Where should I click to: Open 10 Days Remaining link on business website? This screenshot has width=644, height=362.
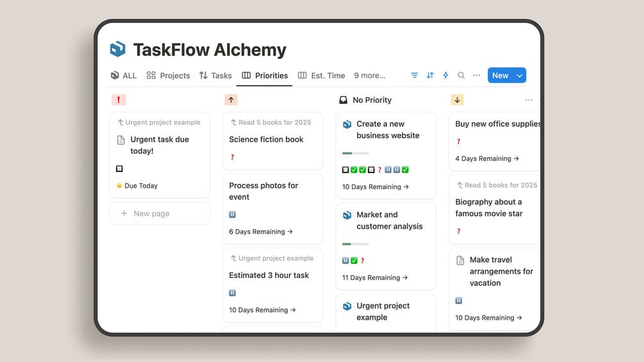click(376, 186)
